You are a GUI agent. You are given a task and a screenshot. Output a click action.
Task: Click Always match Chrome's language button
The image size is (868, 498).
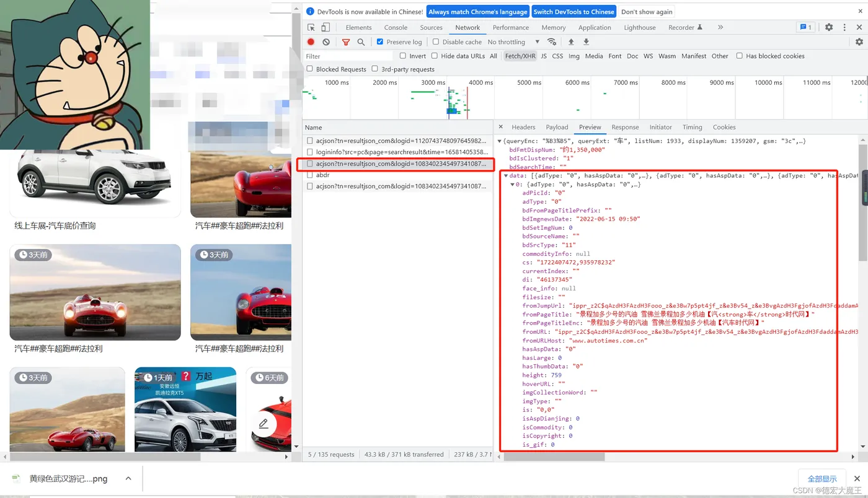coord(477,12)
